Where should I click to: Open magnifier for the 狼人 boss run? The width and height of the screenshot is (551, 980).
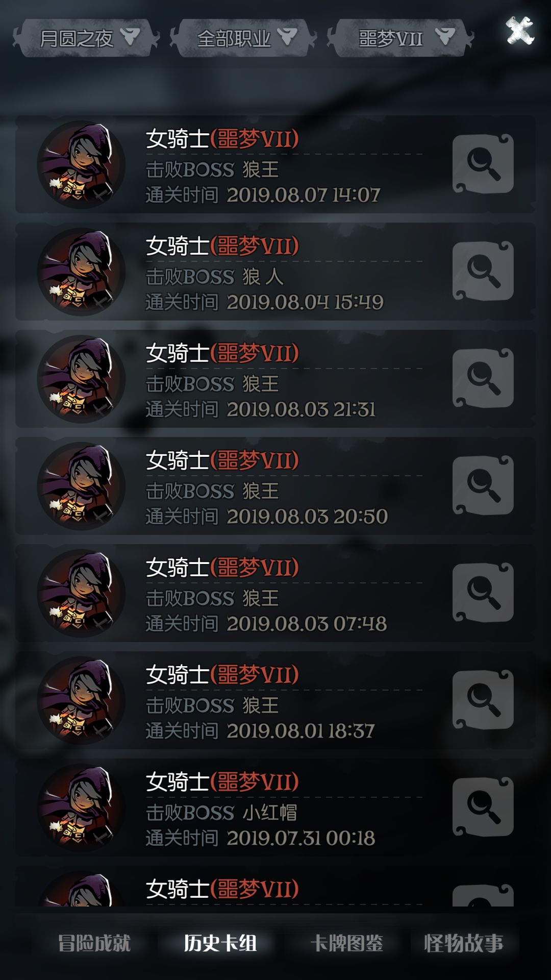click(483, 271)
